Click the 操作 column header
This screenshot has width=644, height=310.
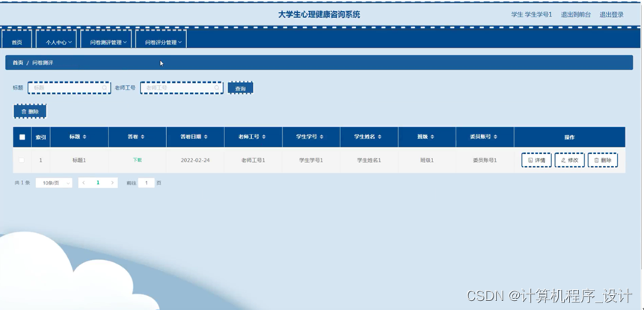[569, 137]
